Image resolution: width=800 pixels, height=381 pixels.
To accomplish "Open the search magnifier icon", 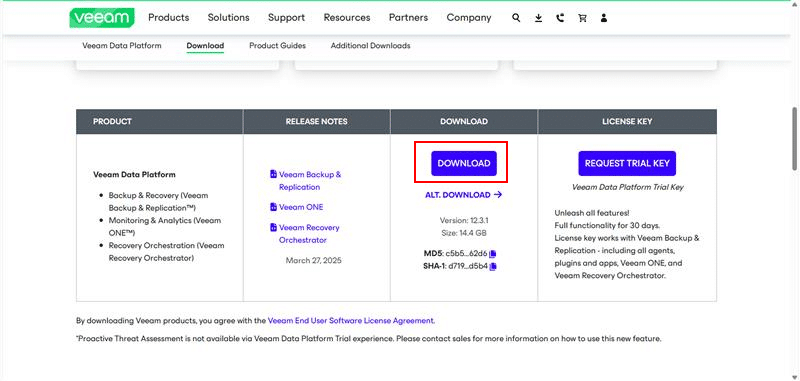I will (516, 18).
